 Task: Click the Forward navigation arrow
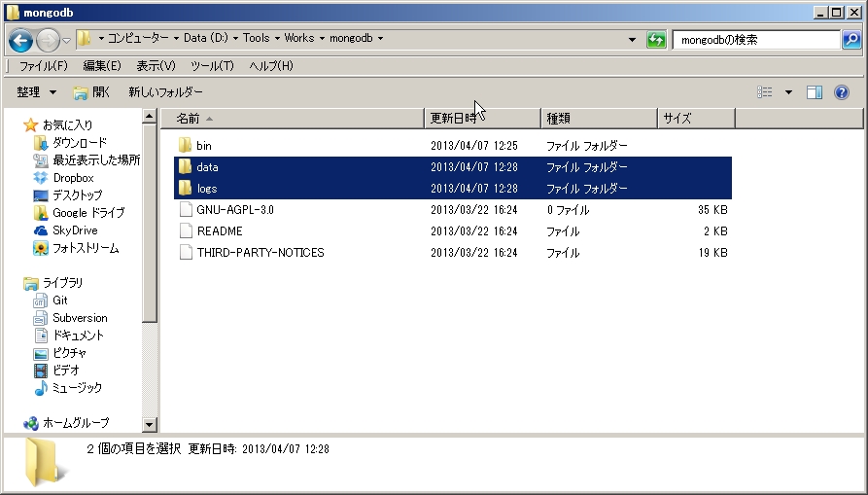click(x=48, y=40)
